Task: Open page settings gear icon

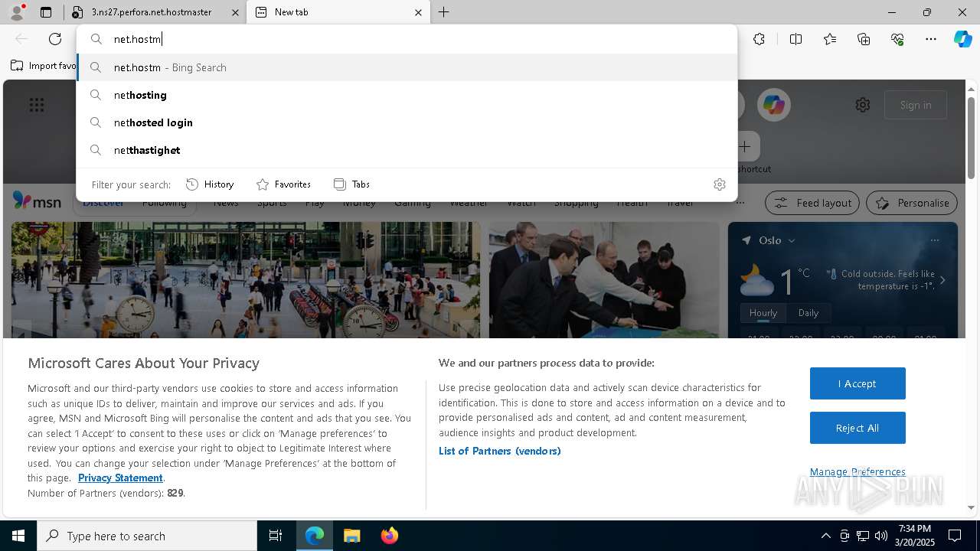Action: pos(863,105)
